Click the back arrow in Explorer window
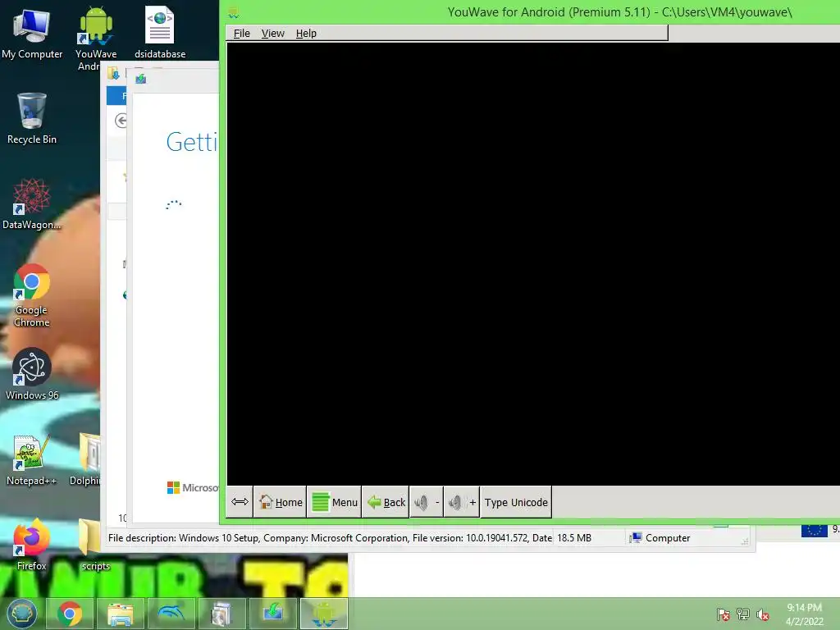 [x=121, y=121]
